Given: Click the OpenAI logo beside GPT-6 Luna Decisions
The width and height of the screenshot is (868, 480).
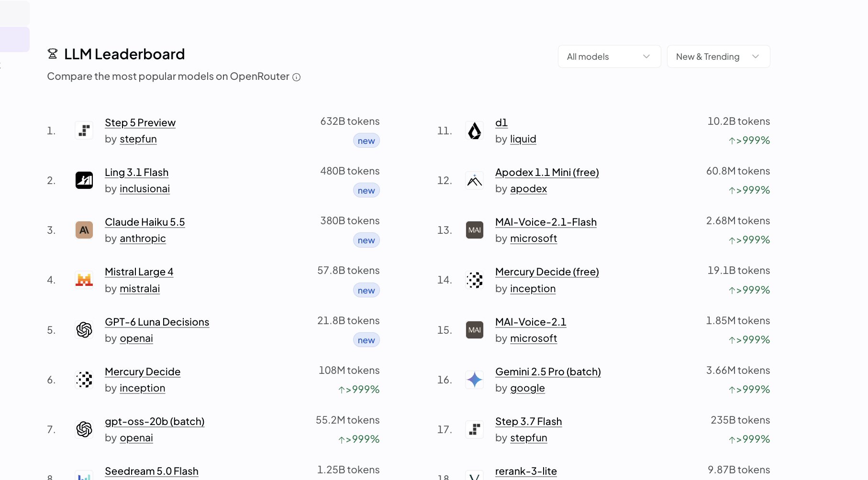Looking at the screenshot, I should coord(84,330).
